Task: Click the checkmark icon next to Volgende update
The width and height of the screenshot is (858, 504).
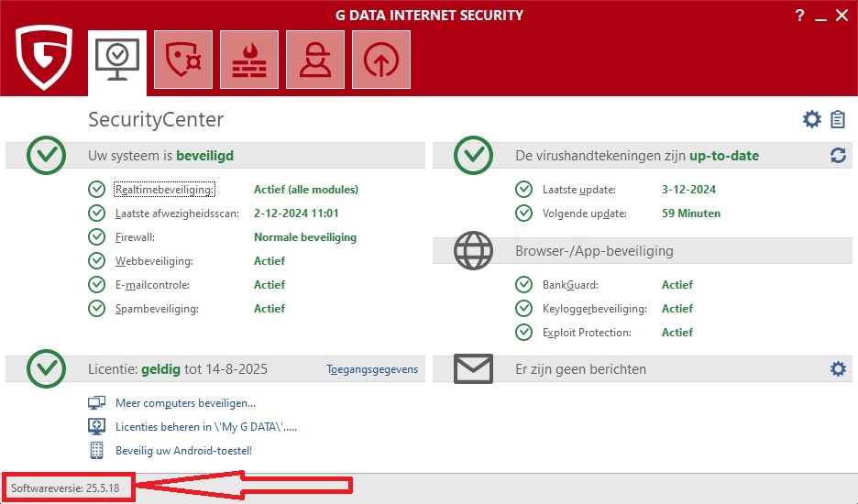Action: click(523, 213)
